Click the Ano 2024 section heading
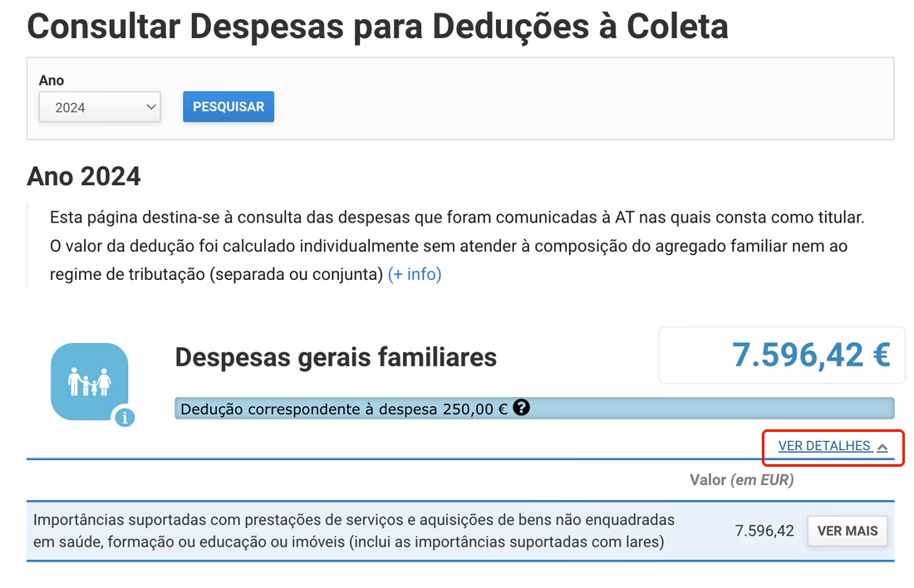The height and width of the screenshot is (588, 914). 84,176
